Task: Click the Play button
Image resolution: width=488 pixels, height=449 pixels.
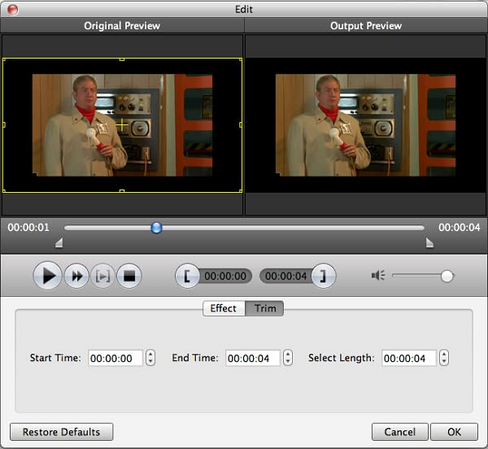Action: click(47, 276)
